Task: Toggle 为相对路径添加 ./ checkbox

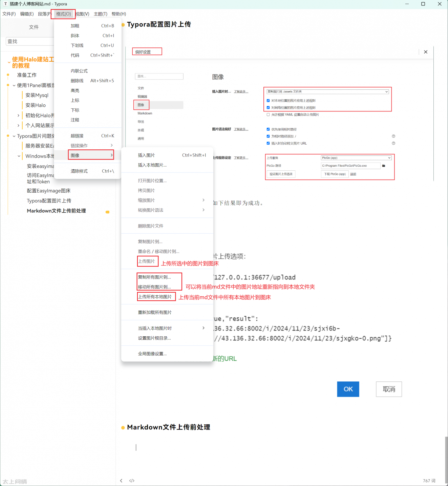Action: click(x=268, y=136)
